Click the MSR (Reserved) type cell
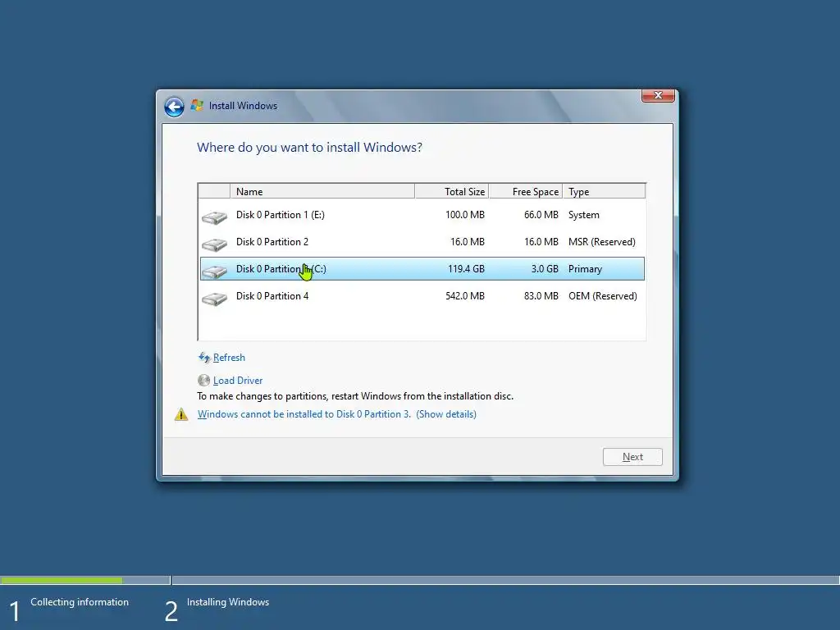Screen dimensions: 840x630 pos(602,242)
